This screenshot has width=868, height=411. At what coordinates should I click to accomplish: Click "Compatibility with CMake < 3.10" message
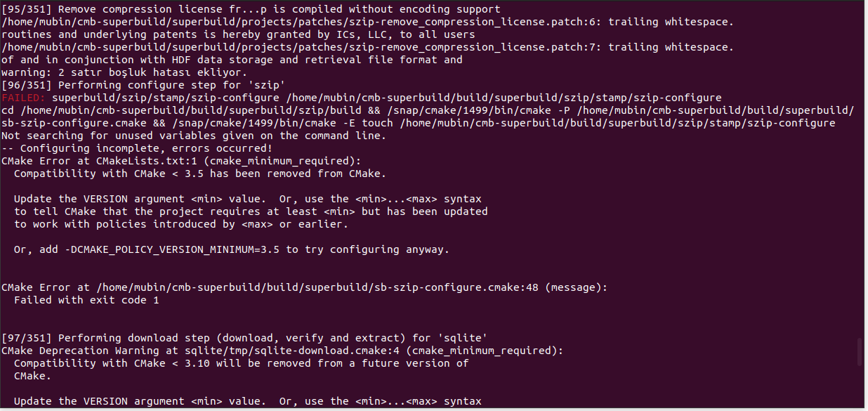coord(241,363)
